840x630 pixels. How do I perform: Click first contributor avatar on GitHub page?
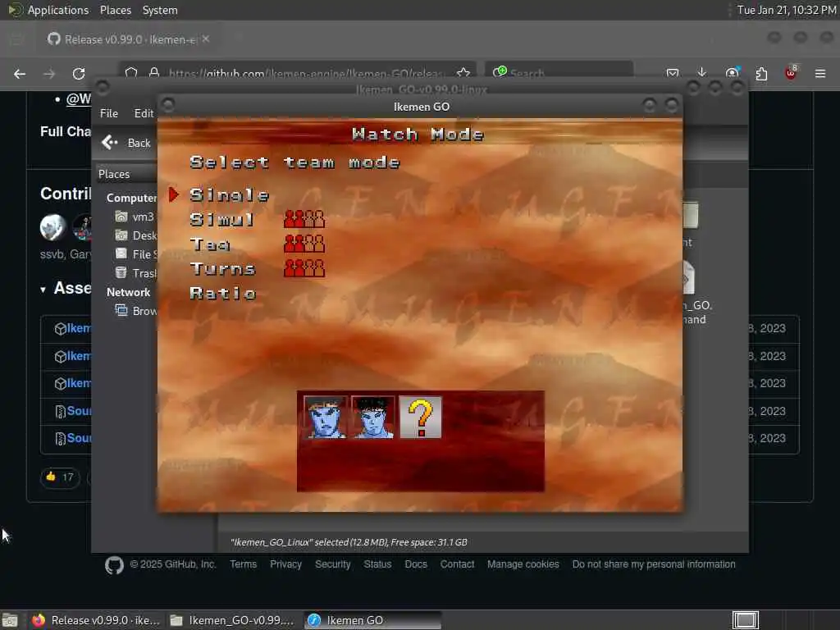click(x=52, y=226)
